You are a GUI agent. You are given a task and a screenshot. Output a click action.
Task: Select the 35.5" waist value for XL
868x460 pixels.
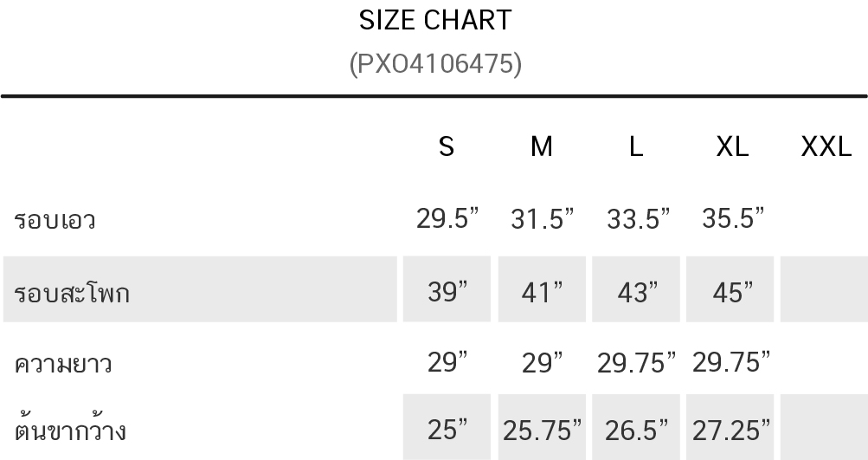click(733, 217)
